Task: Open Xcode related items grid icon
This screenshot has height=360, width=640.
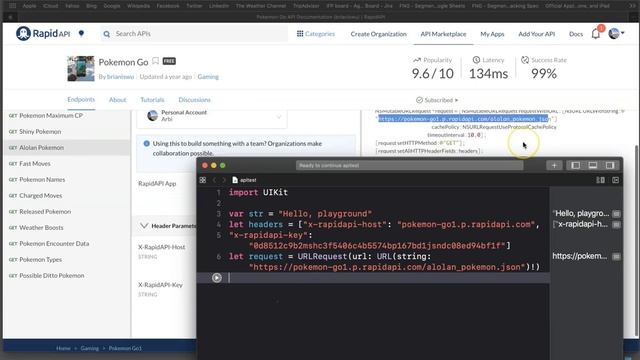Action: click(203, 180)
